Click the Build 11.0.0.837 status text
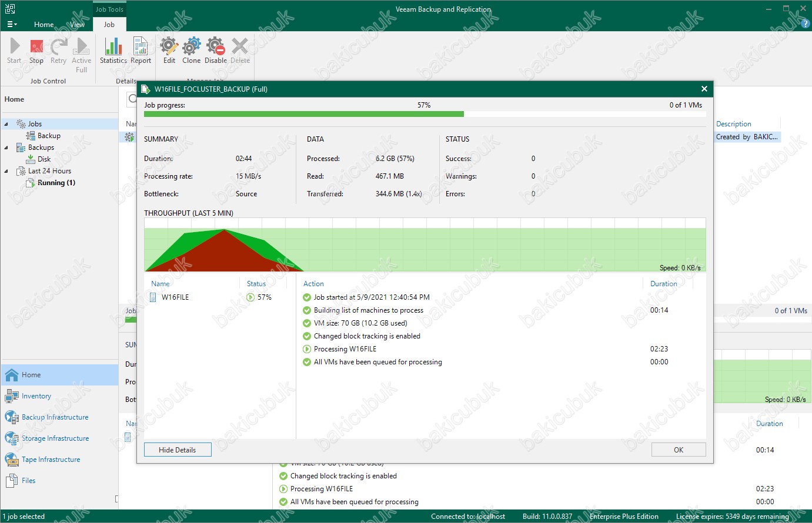This screenshot has width=812, height=523. point(547,517)
